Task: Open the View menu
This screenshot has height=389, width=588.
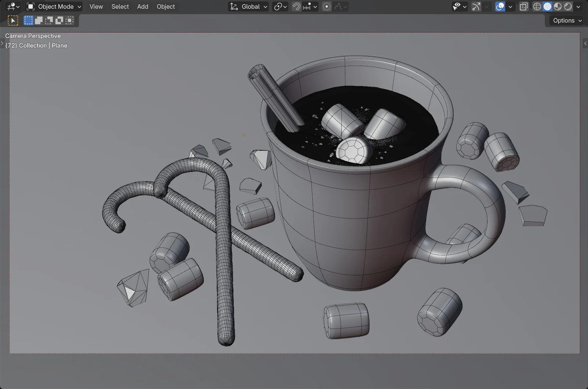Action: [96, 6]
